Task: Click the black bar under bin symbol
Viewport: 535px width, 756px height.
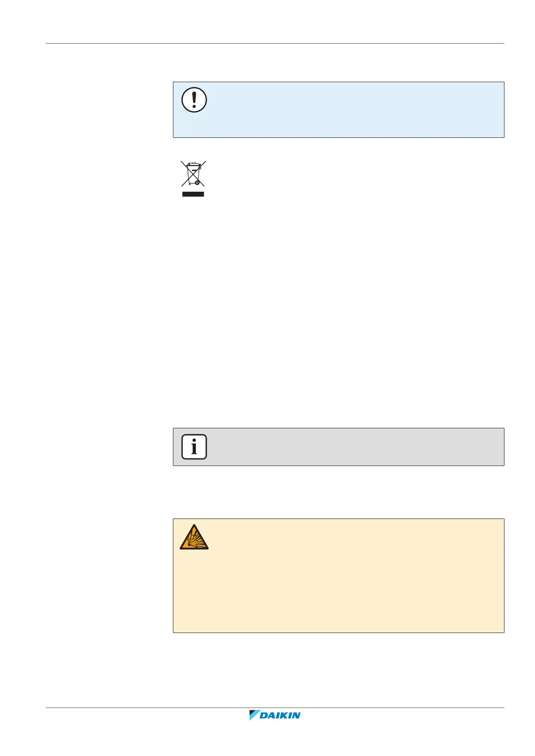Action: pos(193,194)
